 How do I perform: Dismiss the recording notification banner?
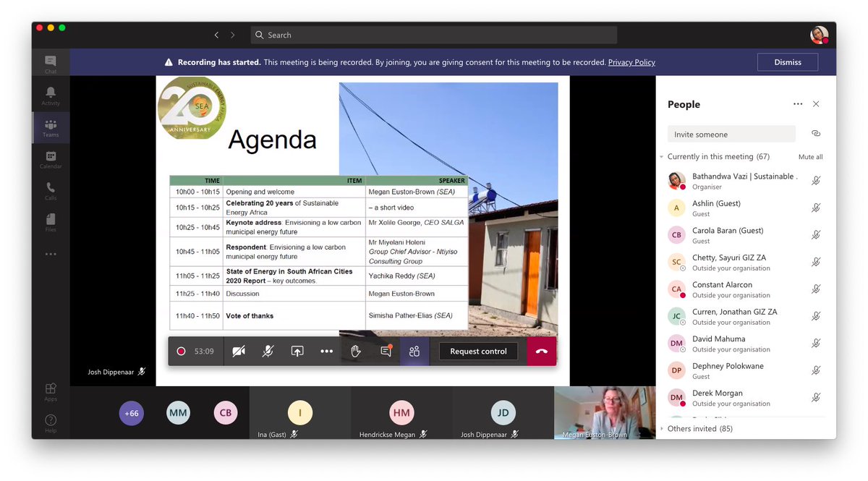[788, 62]
